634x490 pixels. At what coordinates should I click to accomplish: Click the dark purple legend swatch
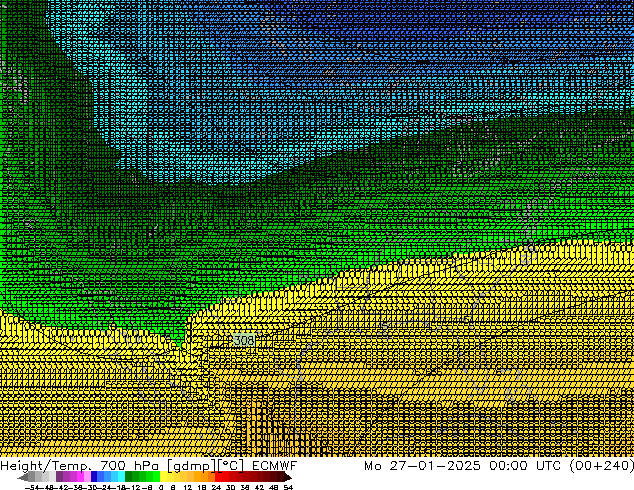[59, 476]
